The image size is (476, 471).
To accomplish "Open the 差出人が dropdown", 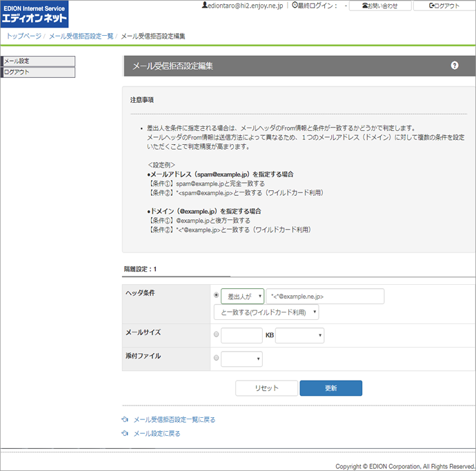I will 242,296.
